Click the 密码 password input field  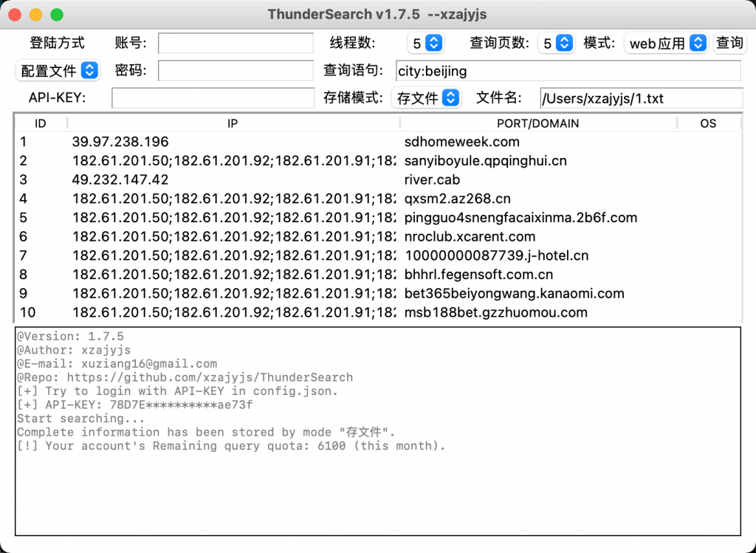point(236,71)
